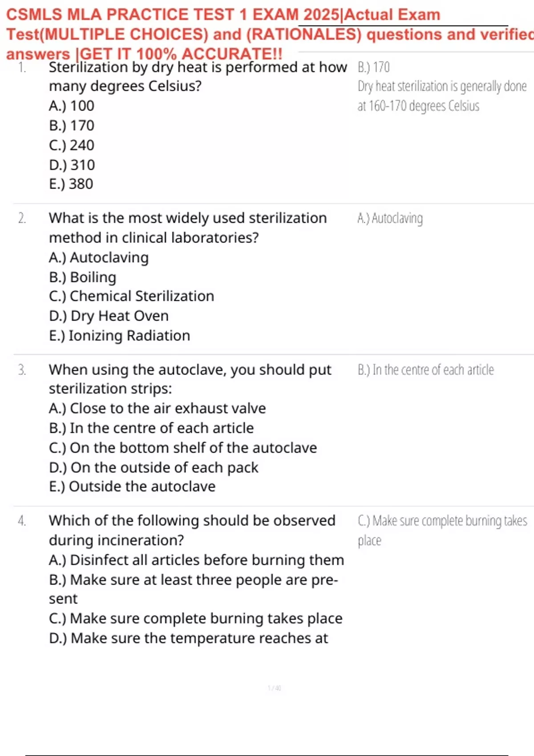Click the dry heat sterilization rationale text
The width and height of the screenshot is (534, 756).
[441, 96]
